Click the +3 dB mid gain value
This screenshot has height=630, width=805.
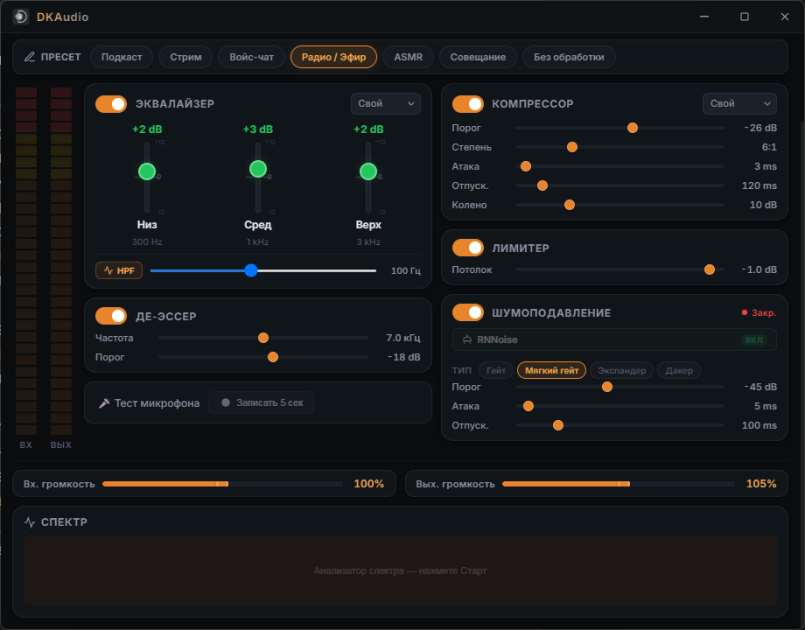pos(258,129)
